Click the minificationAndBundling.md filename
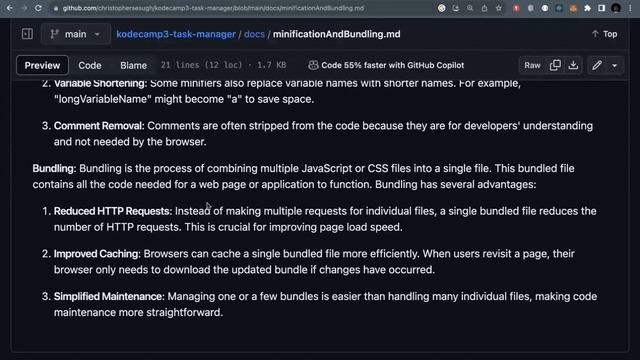Screen dimensions: 640x360 tap(337, 34)
